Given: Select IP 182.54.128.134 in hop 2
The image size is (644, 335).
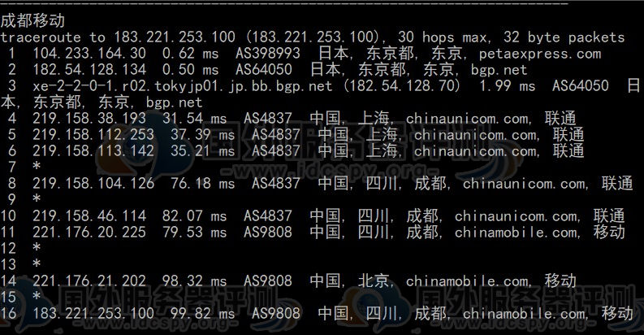Looking at the screenshot, I should (x=89, y=69).
